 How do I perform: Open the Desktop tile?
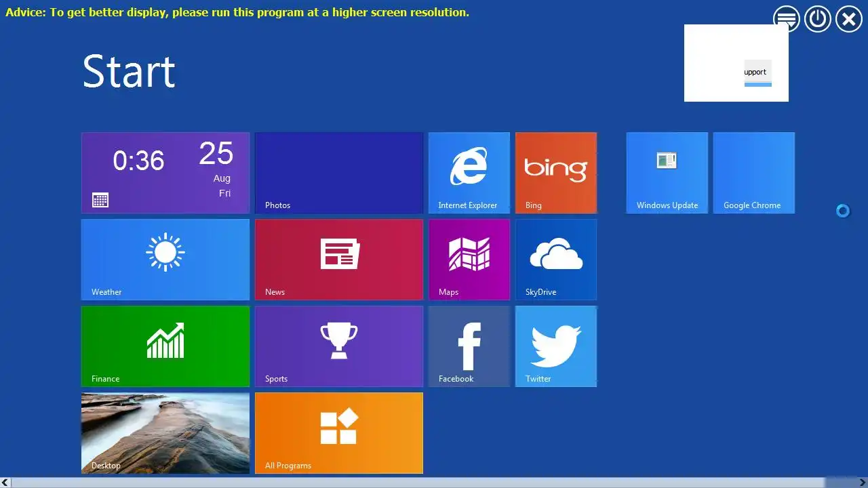165,433
